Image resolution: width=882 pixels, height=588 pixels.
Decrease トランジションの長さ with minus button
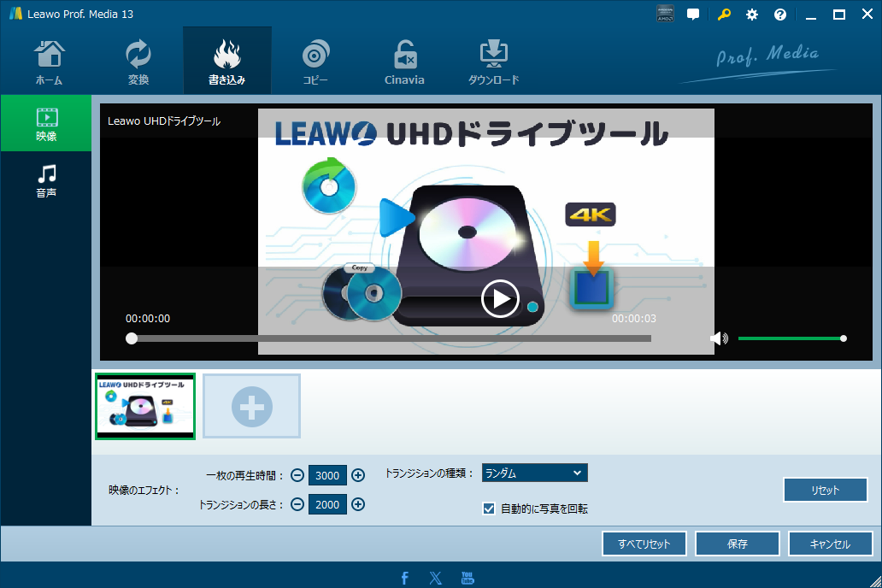297,504
